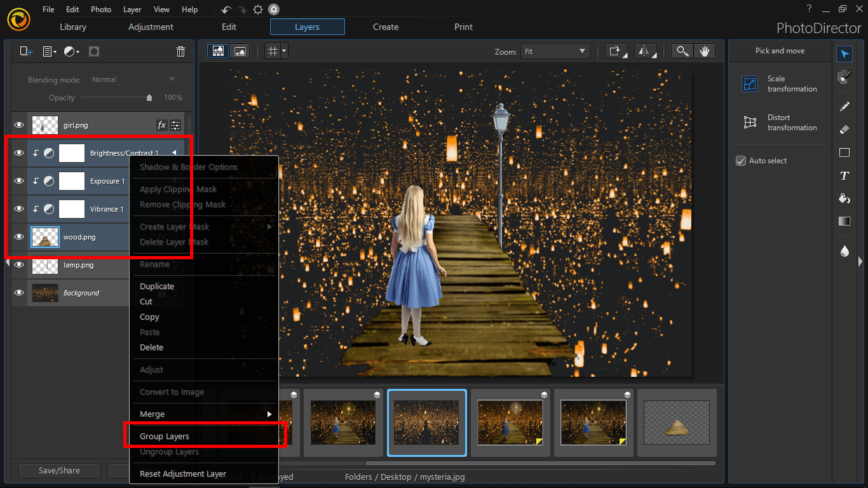Open the flip options dropdown
The image size is (868, 488).
point(646,51)
